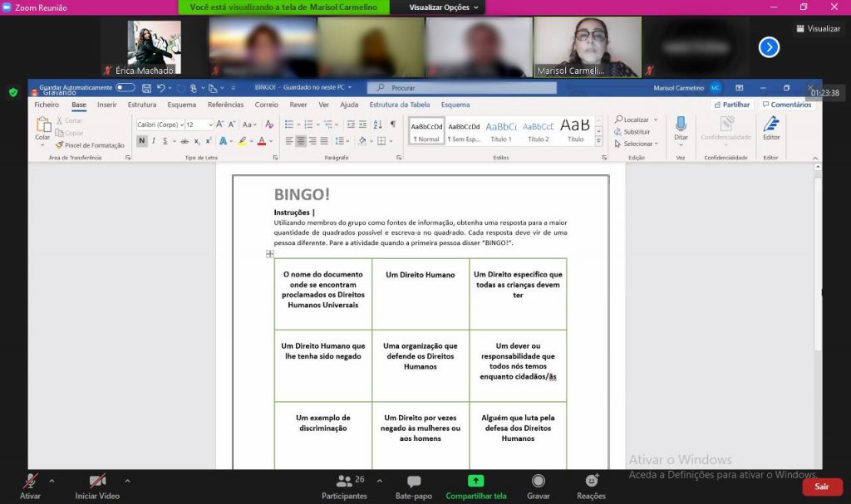This screenshot has width=851, height=504.
Task: Click the Partilhar button in Word
Action: [x=732, y=105]
